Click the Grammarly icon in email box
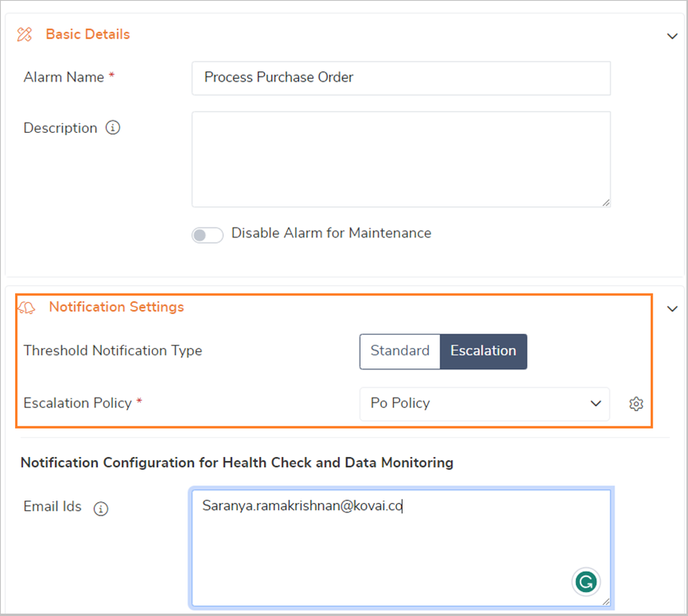Screen dimensions: 688x616 (x=585, y=583)
